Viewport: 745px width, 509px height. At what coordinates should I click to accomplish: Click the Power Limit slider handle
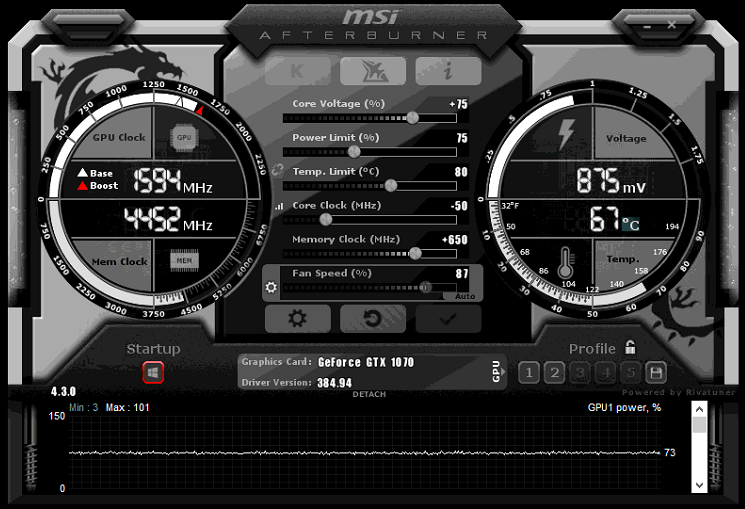coord(354,152)
